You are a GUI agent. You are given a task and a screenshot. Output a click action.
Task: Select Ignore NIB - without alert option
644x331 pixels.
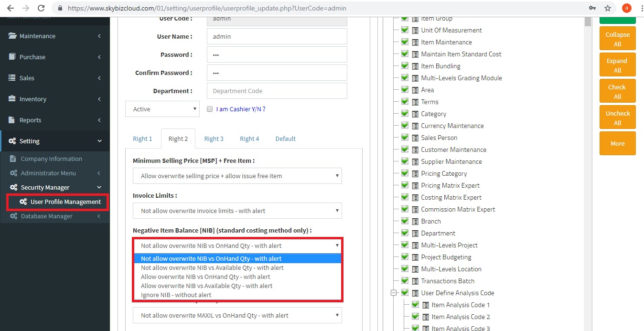coord(176,295)
